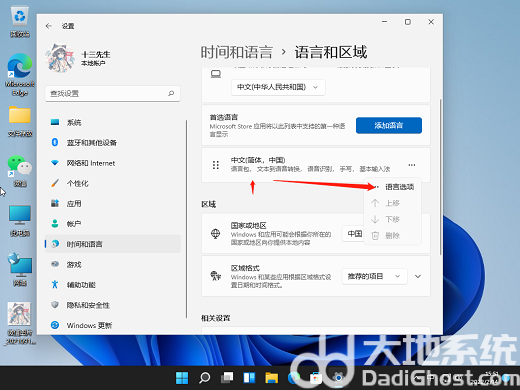
Task: Click the drag handle for 中文(简体，中国)
Action: click(x=216, y=165)
